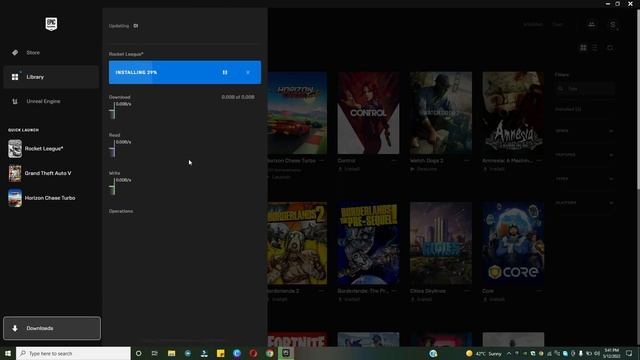Open the Borderlands 2 cover
Screen dimensions: 640x360
[297, 243]
